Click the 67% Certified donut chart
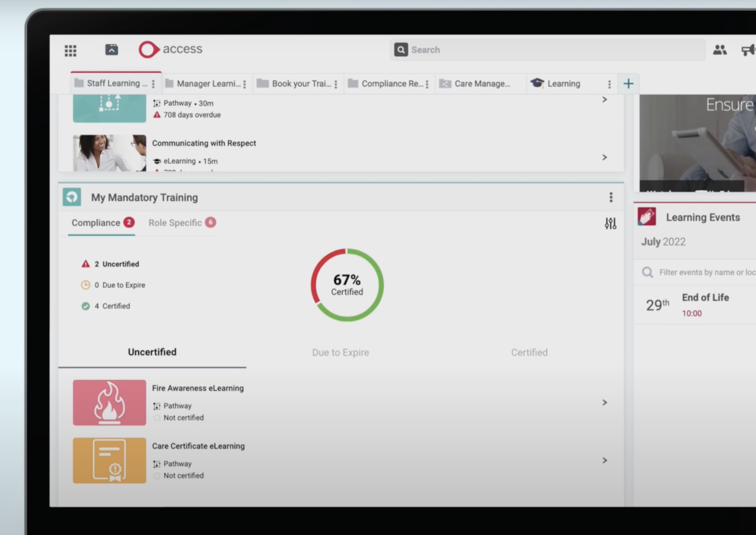Viewport: 756px width, 535px height. [346, 285]
